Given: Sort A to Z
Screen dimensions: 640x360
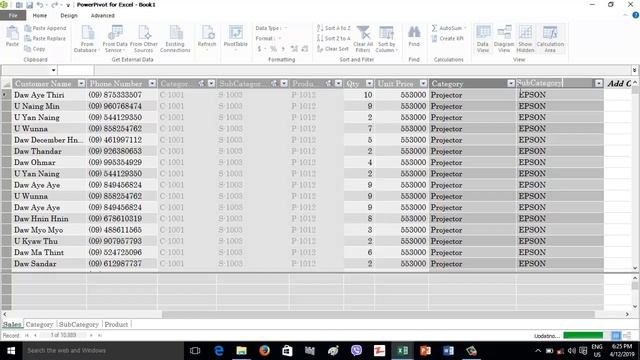Looking at the screenshot, I should (x=333, y=28).
